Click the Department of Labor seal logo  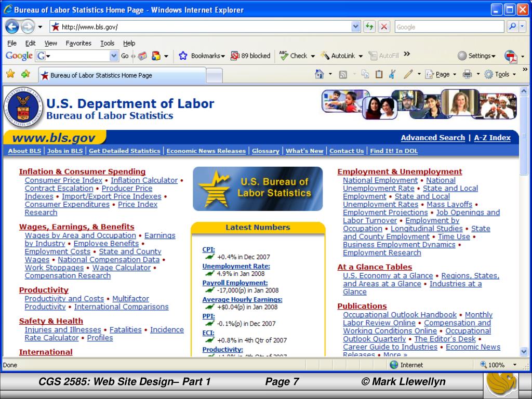pos(23,108)
